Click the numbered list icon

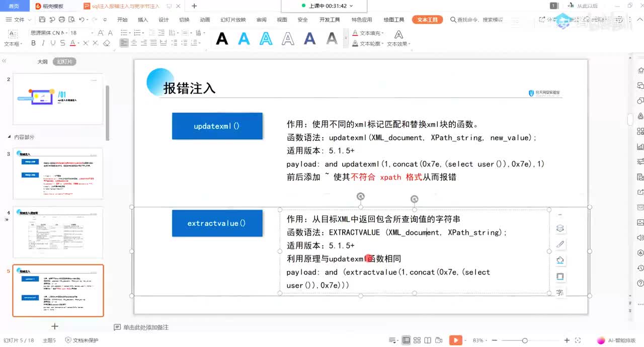click(x=137, y=33)
